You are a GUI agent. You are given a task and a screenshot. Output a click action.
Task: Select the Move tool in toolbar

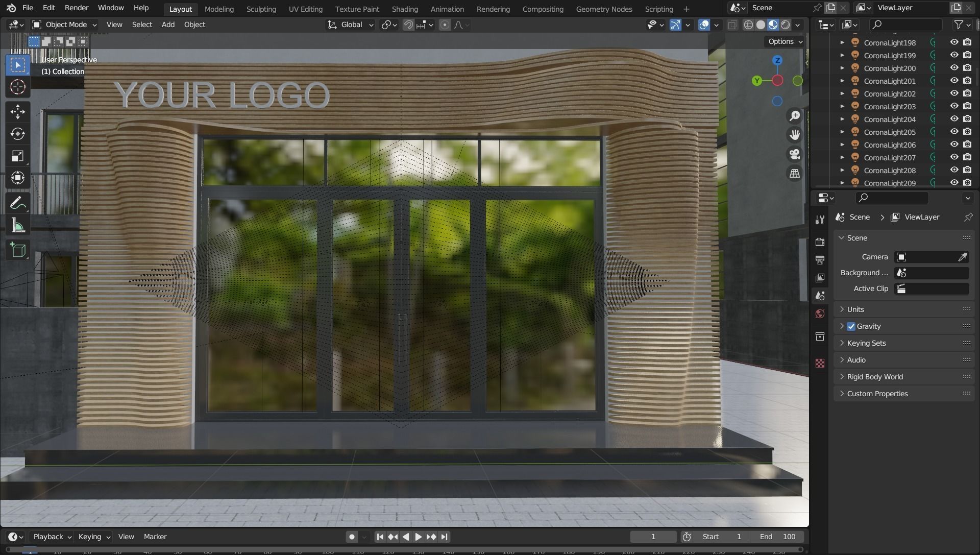coord(18,111)
